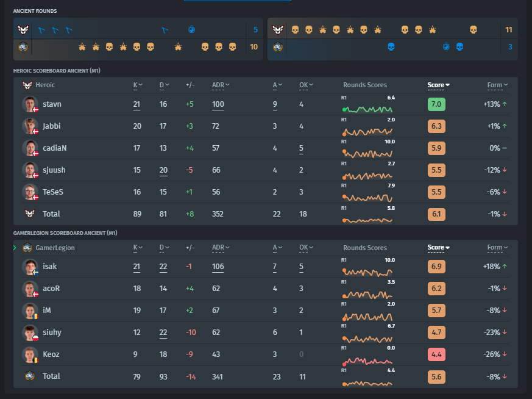Click first blue skull in GamerLegion second half

391,47
